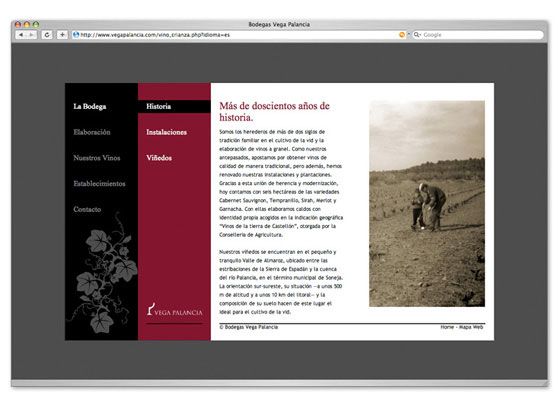Open the Viñedos submenu item
This screenshot has width=560, height=420.
point(159,158)
